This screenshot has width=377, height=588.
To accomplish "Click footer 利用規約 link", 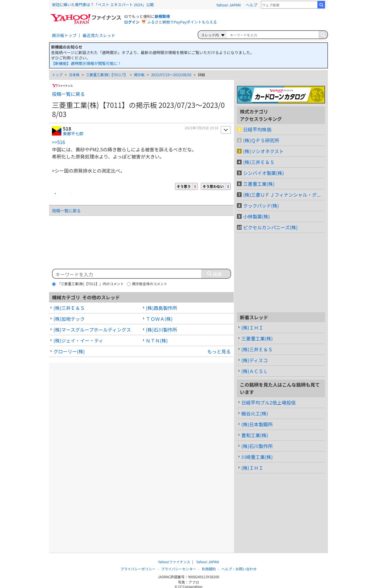I will click(x=209, y=569).
